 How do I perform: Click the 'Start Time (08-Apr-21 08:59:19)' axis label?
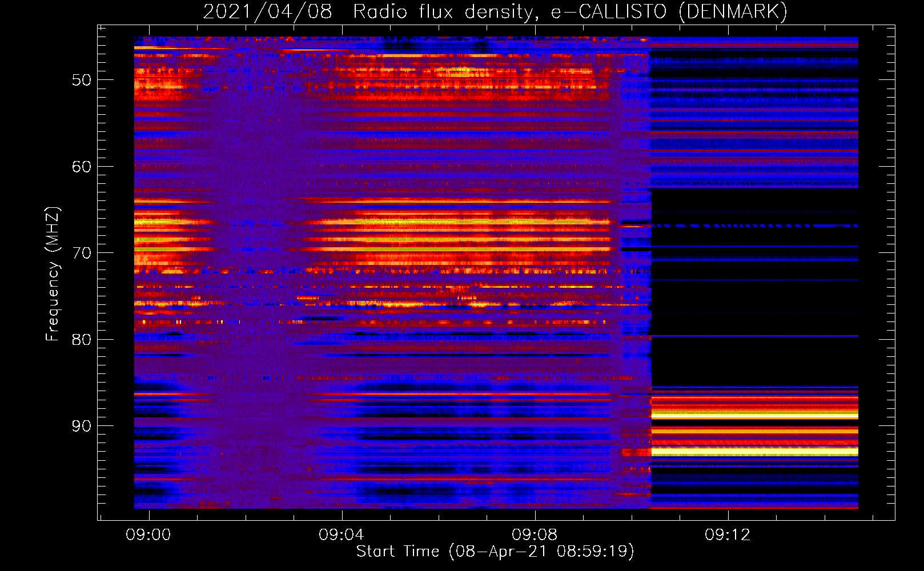[x=495, y=552]
